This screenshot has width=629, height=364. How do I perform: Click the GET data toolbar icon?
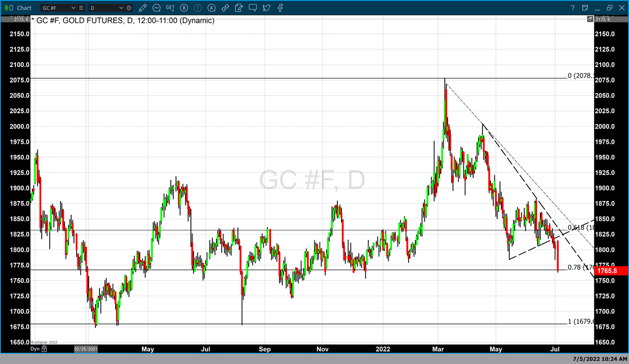point(170,8)
